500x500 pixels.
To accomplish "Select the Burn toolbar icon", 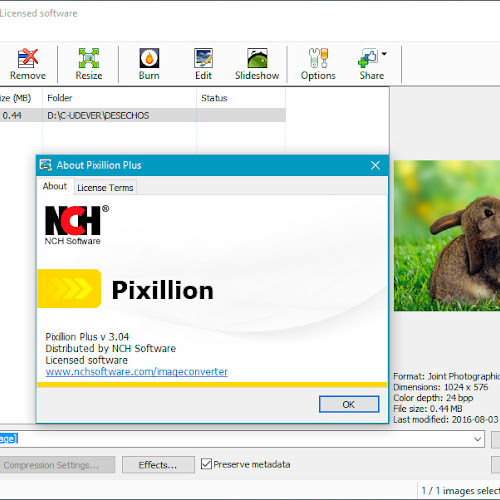I will click(x=149, y=58).
